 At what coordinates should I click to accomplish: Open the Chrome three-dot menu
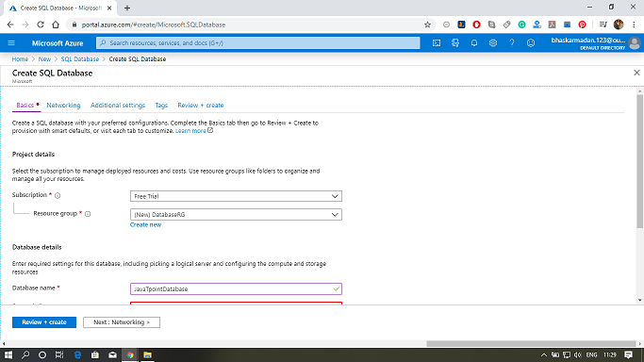pyautogui.click(x=635, y=25)
